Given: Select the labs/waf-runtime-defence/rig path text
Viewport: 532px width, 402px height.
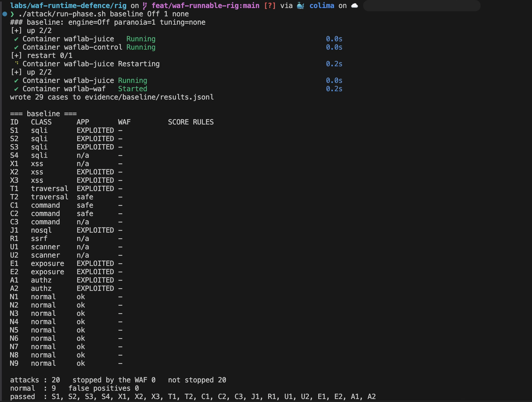Looking at the screenshot, I should [x=68, y=6].
